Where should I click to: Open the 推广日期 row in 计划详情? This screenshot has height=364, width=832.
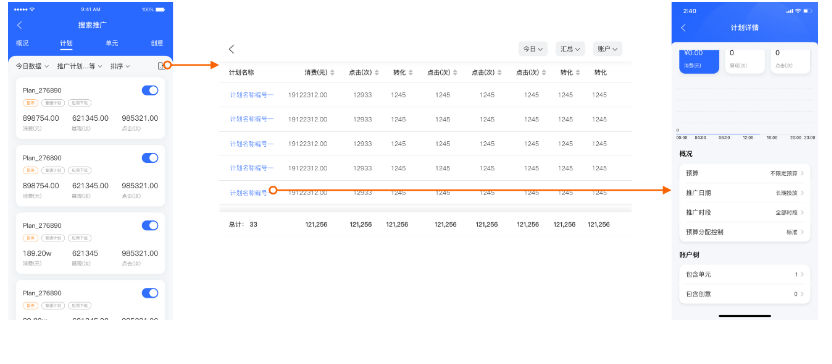point(744,193)
